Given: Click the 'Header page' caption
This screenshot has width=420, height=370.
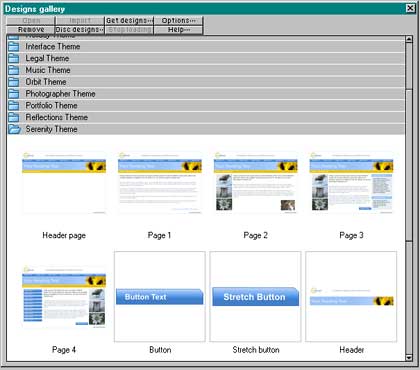Looking at the screenshot, I should (64, 235).
